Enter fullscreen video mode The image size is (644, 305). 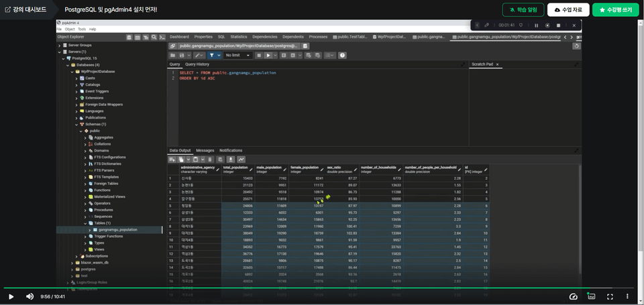[x=610, y=296]
